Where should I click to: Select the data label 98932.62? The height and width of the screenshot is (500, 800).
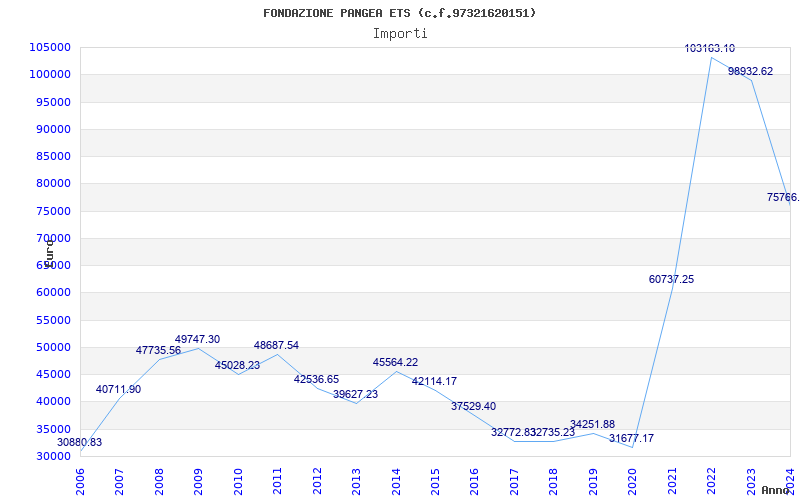[751, 71]
